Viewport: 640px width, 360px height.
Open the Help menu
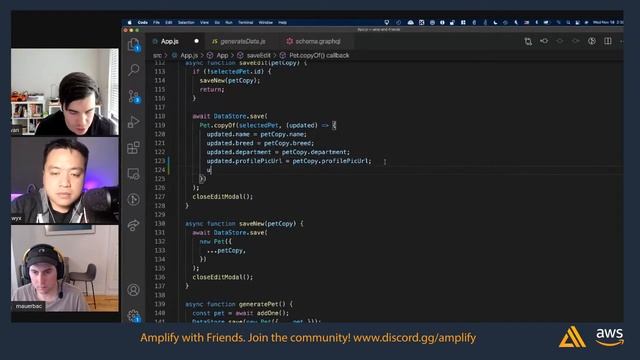coord(282,22)
